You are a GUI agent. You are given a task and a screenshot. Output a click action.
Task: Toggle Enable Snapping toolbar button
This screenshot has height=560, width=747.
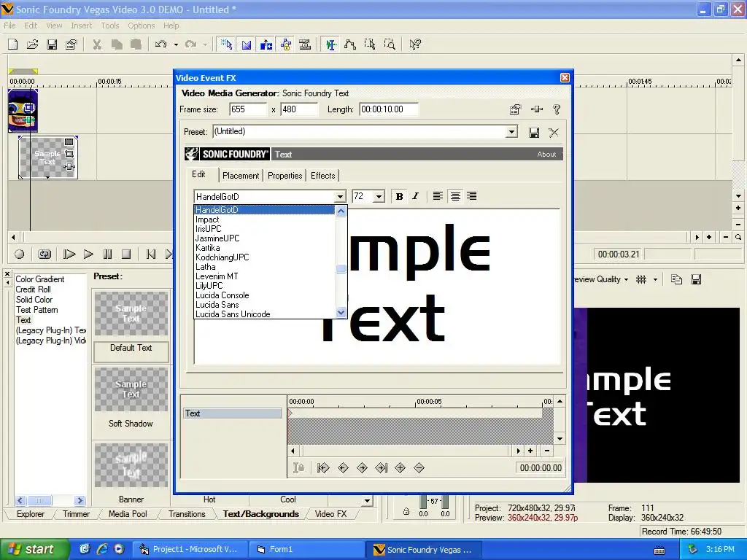[x=227, y=44]
